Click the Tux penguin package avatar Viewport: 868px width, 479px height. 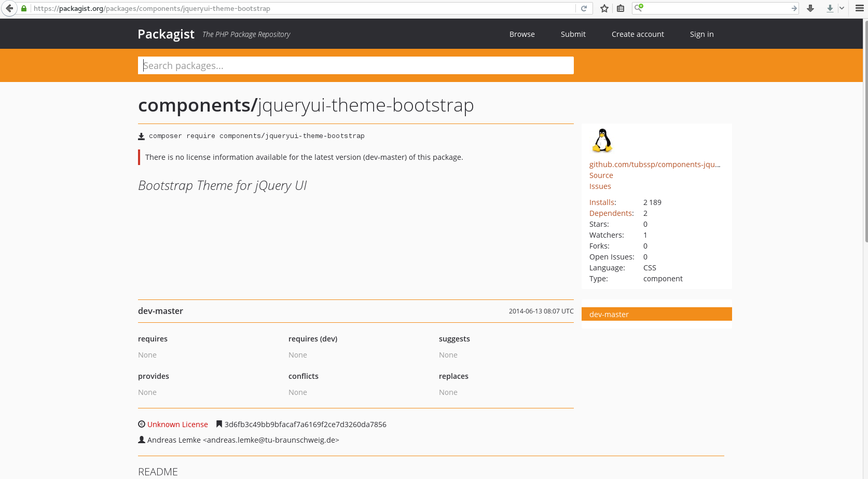tap(602, 141)
